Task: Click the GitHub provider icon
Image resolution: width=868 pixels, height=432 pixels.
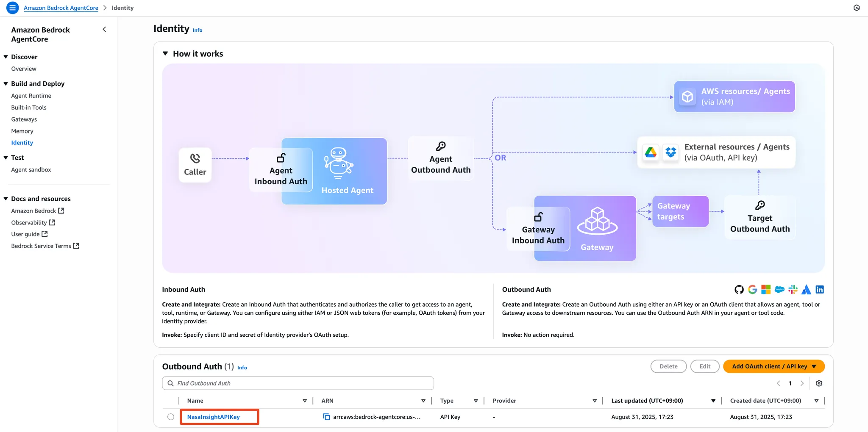Action: click(739, 290)
